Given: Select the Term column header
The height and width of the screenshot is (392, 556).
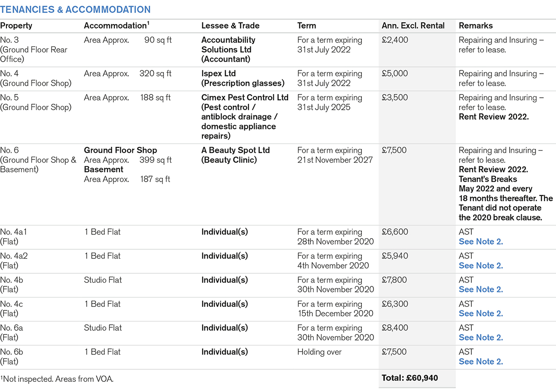Looking at the screenshot, I should (x=307, y=26).
